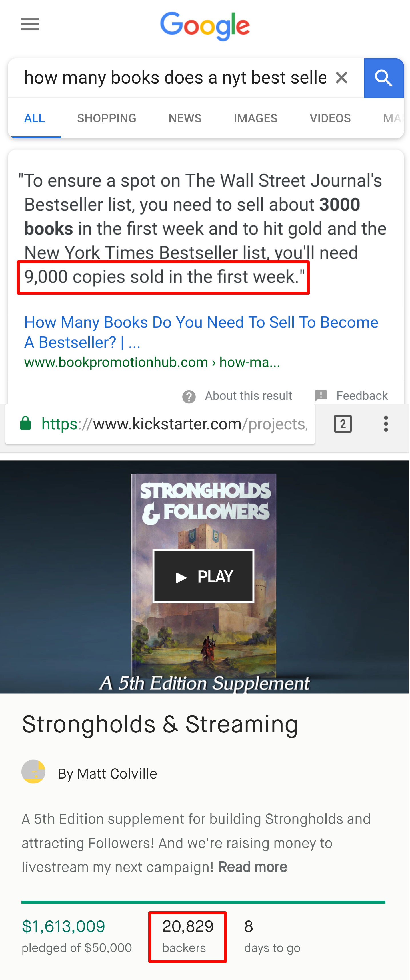Expand description with Read more
Image resolution: width=410 pixels, height=980 pixels.
point(253,867)
